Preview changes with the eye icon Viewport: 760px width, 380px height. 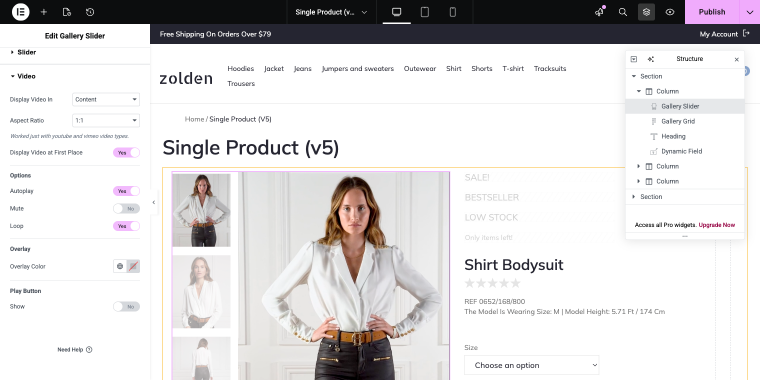tap(670, 12)
